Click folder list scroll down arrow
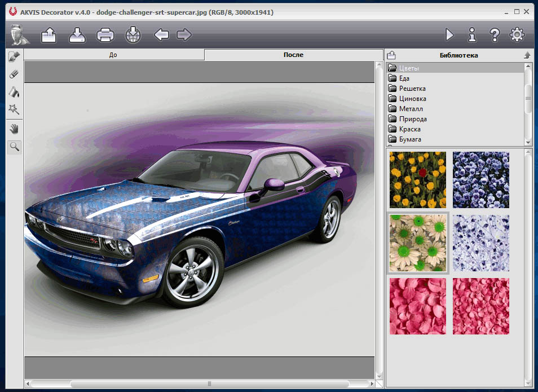Viewport: 538px width, 392px height. tap(528, 143)
